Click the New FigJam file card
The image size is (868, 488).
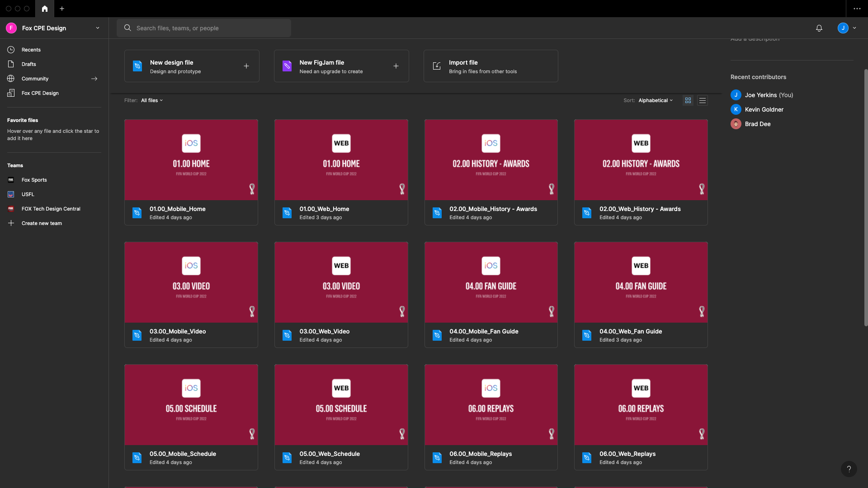(x=341, y=66)
